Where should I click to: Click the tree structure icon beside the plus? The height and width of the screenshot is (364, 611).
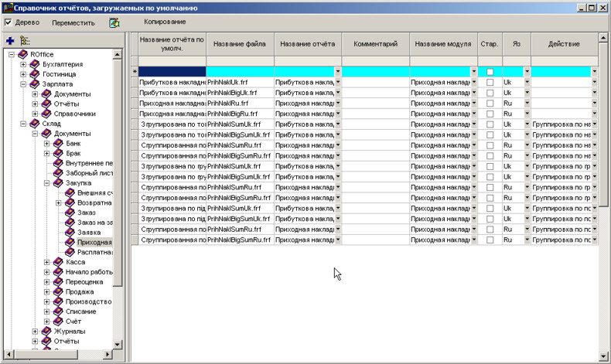(x=25, y=40)
